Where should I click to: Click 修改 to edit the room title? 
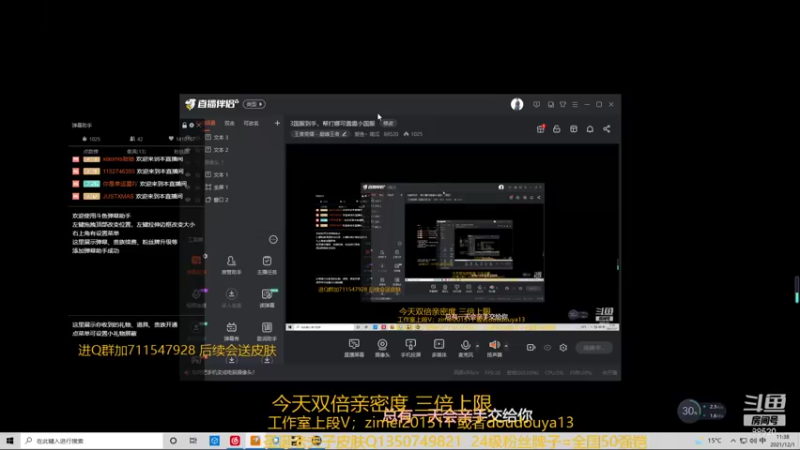[x=388, y=123]
